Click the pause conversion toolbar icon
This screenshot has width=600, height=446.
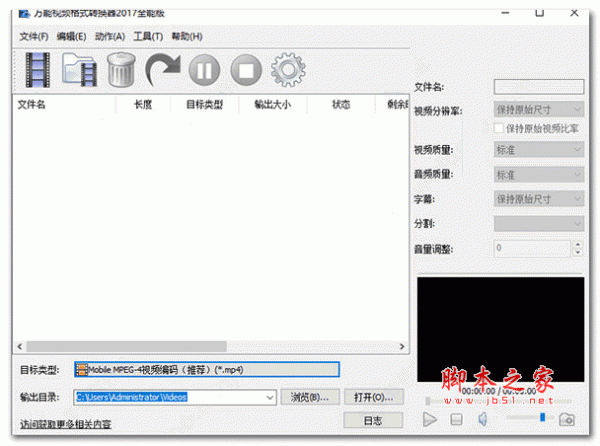point(204,70)
